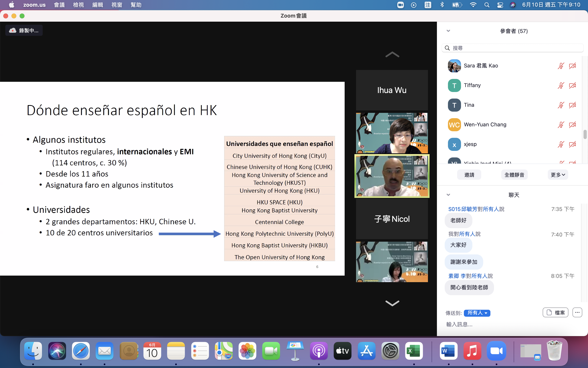Open the 幫助 menu
This screenshot has height=368, width=588.
136,5
